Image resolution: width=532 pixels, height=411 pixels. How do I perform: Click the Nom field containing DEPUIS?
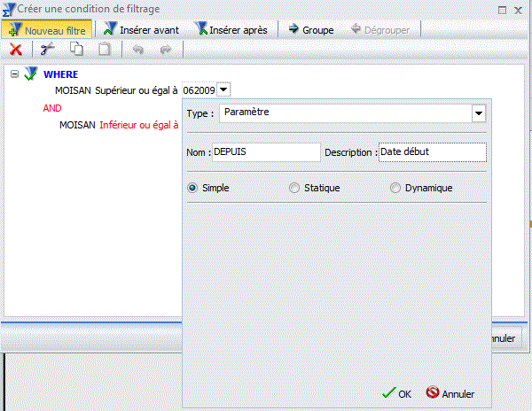(266, 152)
